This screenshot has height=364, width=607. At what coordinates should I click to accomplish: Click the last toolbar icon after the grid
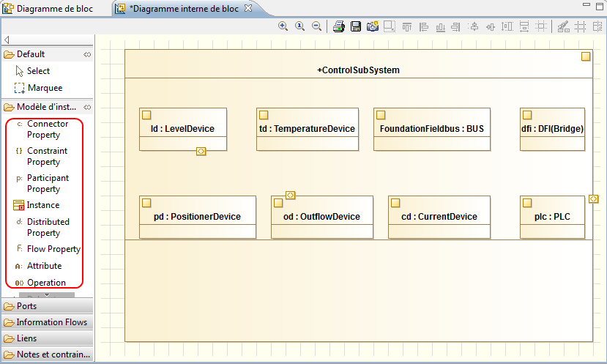[x=597, y=26]
